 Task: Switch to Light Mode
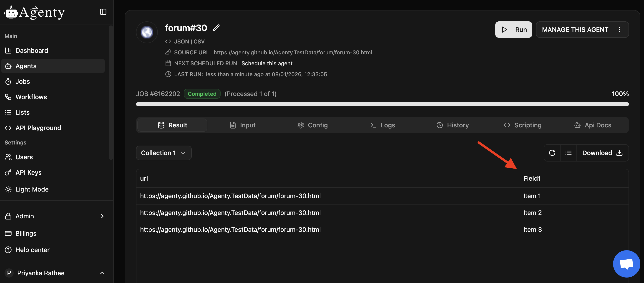pos(32,189)
